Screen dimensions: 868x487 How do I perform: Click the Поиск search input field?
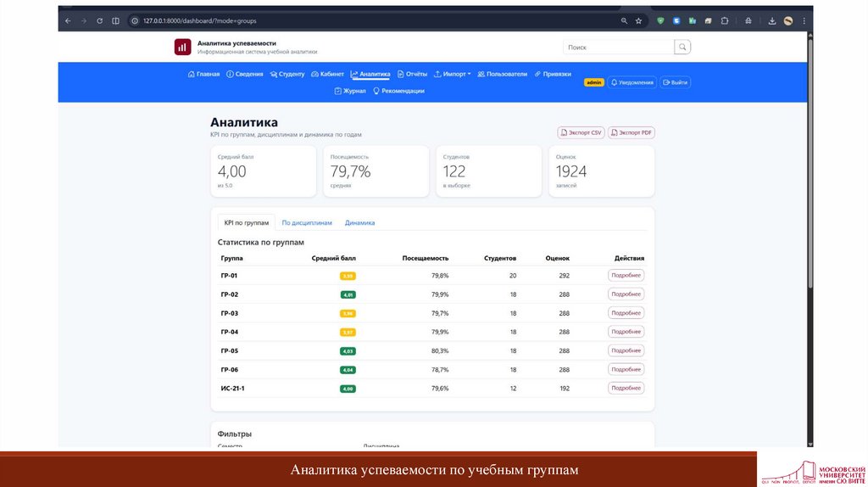click(618, 48)
